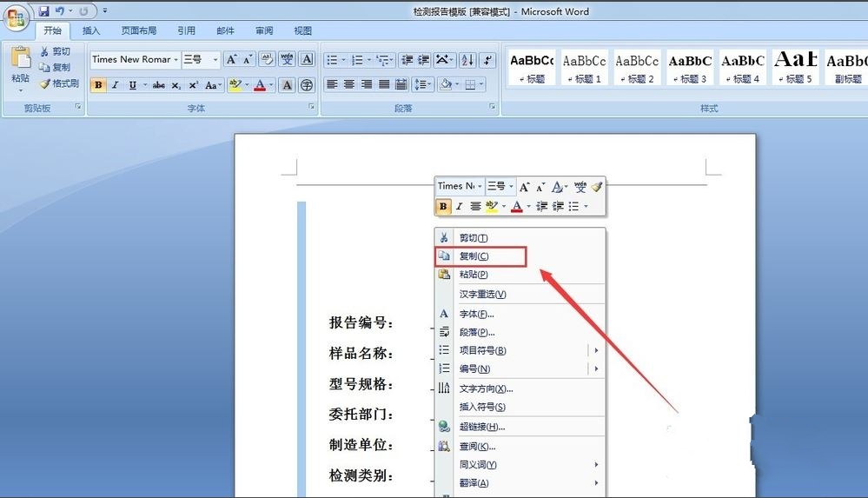Apply red font color in ribbon
Screen dimensions: 868x498
pyautogui.click(x=260, y=85)
